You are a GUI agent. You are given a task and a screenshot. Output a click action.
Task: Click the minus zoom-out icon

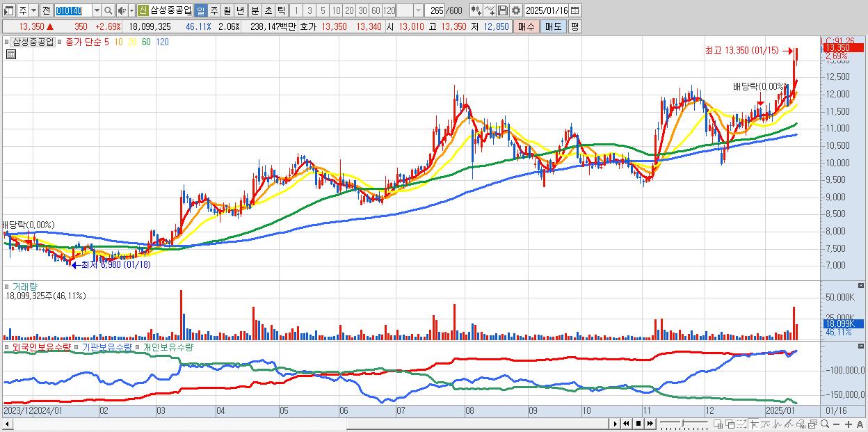click(836, 424)
